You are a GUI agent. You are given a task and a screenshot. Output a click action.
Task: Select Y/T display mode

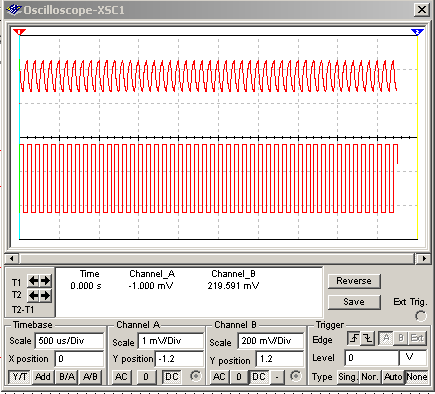pos(20,377)
